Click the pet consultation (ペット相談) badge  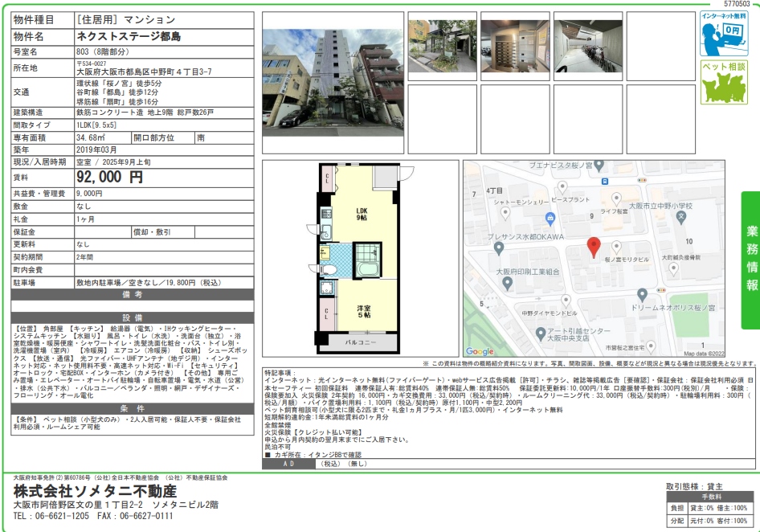(723, 82)
